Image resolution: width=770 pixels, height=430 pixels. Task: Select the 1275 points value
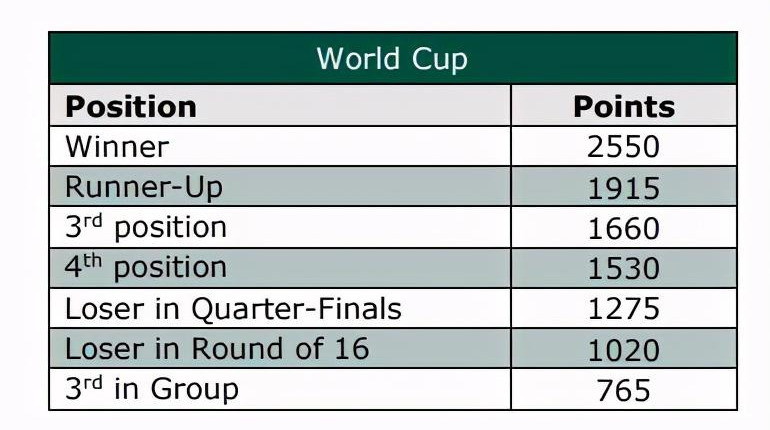623,309
